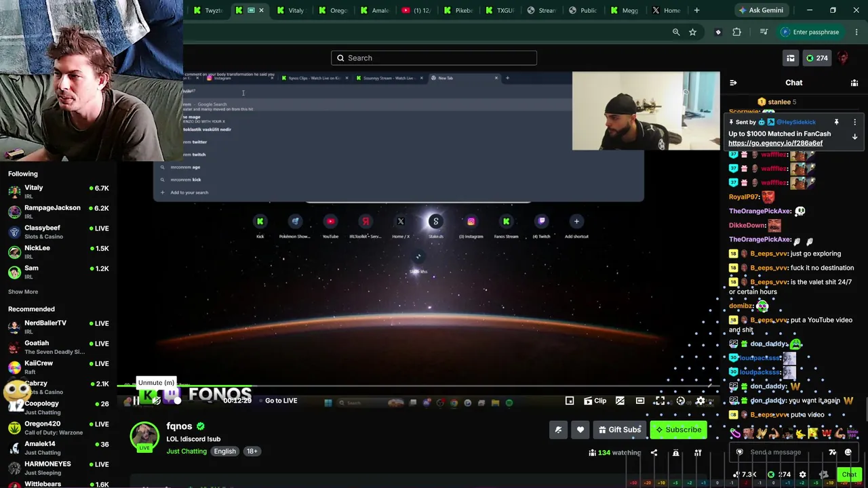Click the share icon next to the viewer count
868x488 pixels.
pos(654,452)
